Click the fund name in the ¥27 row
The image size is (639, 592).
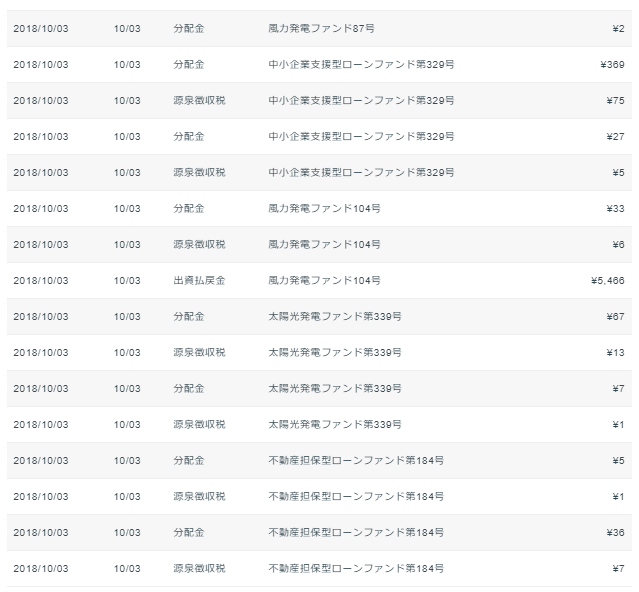coord(361,136)
